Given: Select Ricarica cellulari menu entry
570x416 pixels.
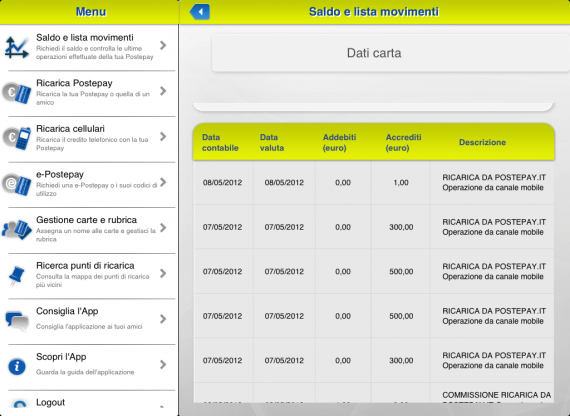Looking at the screenshot, I should coord(89,139).
